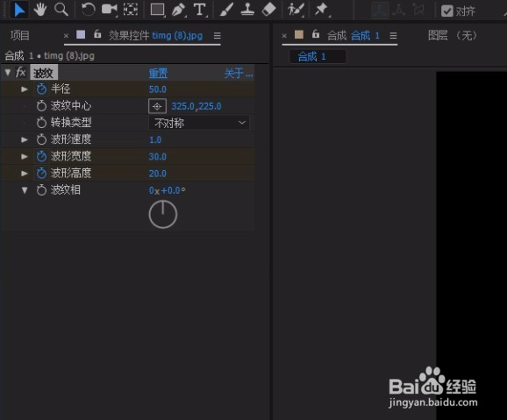Select the Unified Camera tool
Viewport: 507px width, 420px height.
point(110,10)
